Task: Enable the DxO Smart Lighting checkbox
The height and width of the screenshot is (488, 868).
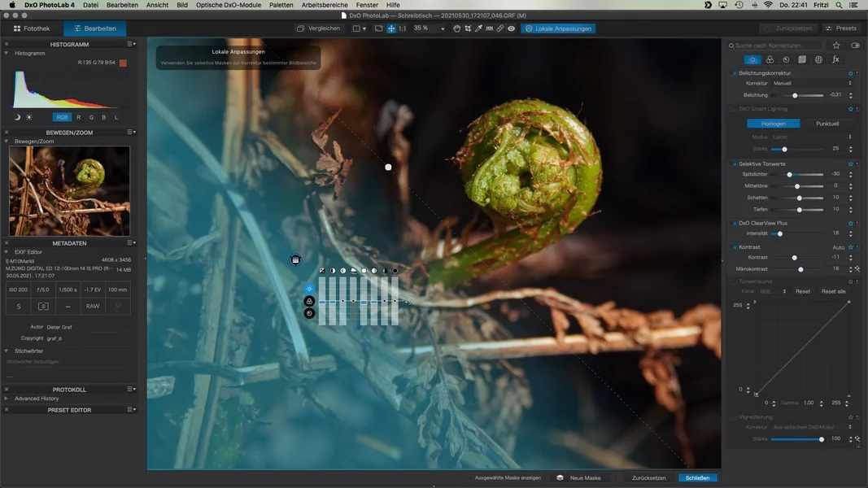Action: click(x=735, y=109)
